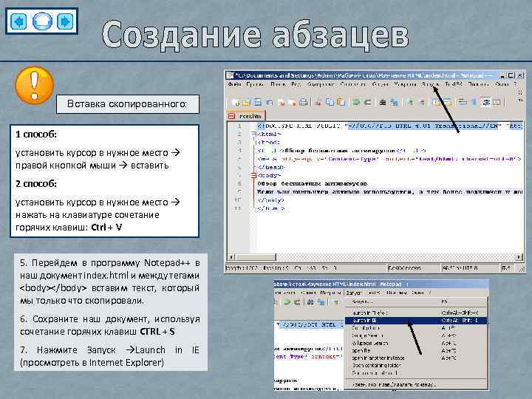Click Find binoculars icon in upper Notepad++ toolbar

pos(383,102)
